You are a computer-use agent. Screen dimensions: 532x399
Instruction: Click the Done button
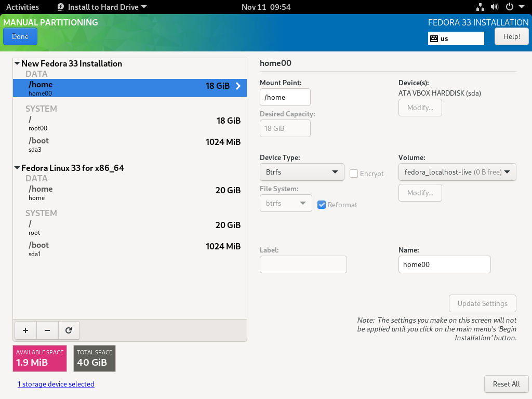[x=20, y=37]
